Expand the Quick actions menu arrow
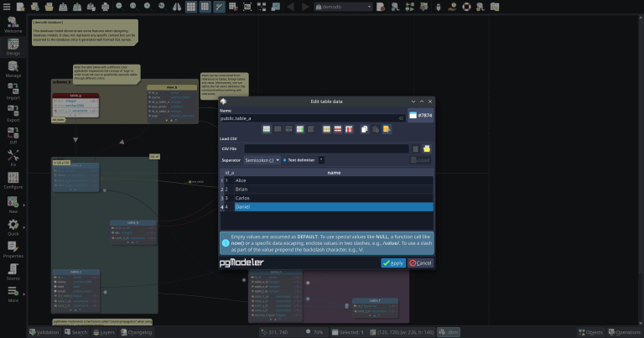The image size is (644, 338). (x=23, y=227)
